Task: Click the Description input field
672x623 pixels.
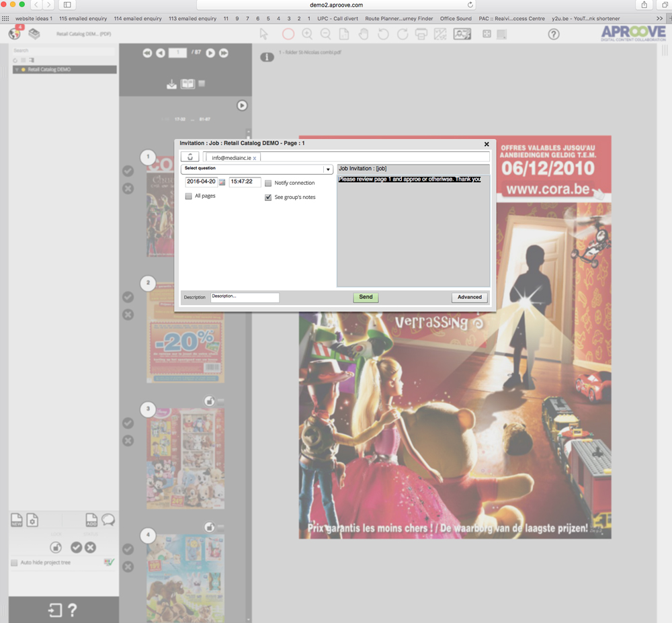Action: [245, 297]
